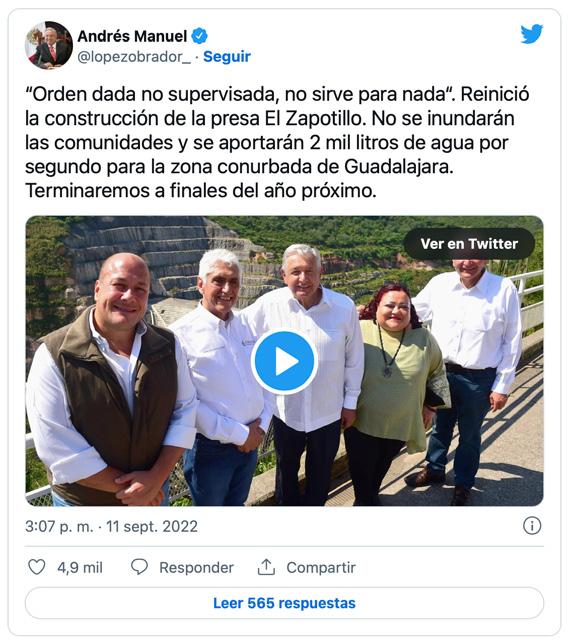This screenshot has height=642, width=568.
Task: Open Leer 565 respuestas
Action: point(284,603)
